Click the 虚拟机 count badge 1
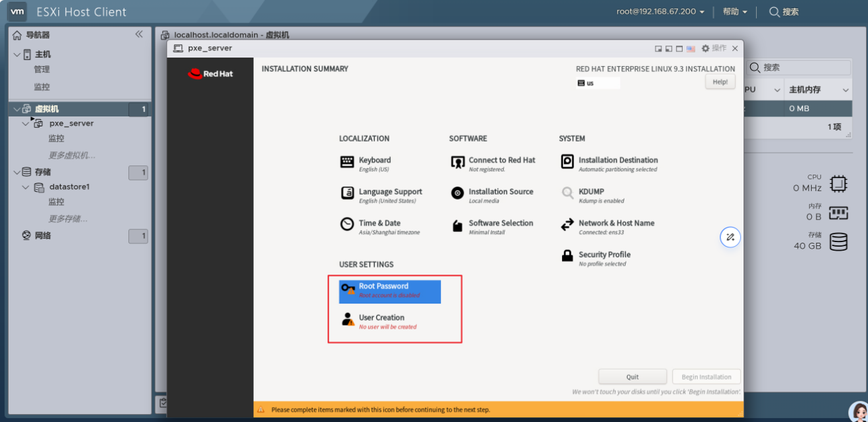868x422 pixels. tap(138, 109)
